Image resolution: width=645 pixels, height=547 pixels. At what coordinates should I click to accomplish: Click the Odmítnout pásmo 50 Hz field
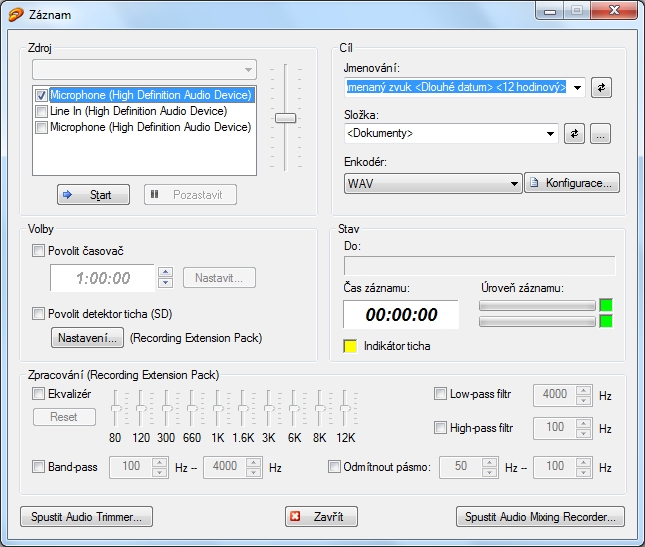click(461, 467)
